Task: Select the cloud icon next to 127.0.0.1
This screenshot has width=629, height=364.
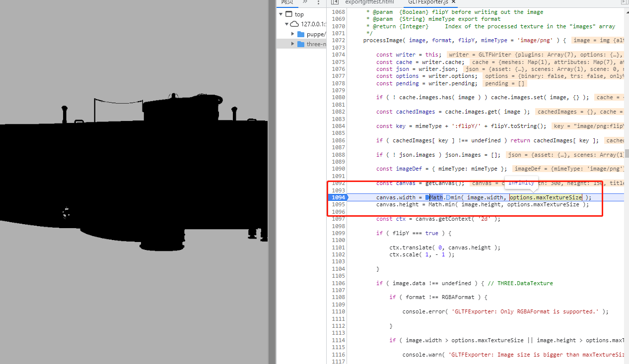Action: click(294, 24)
